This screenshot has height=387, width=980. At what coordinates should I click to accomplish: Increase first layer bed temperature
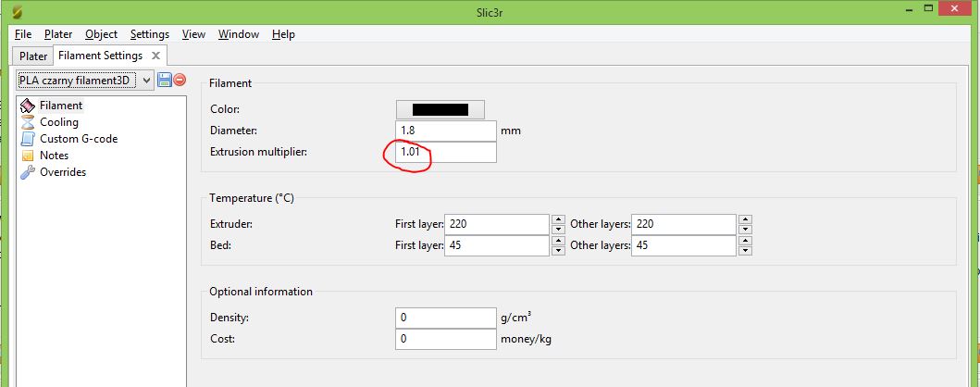pyautogui.click(x=558, y=241)
